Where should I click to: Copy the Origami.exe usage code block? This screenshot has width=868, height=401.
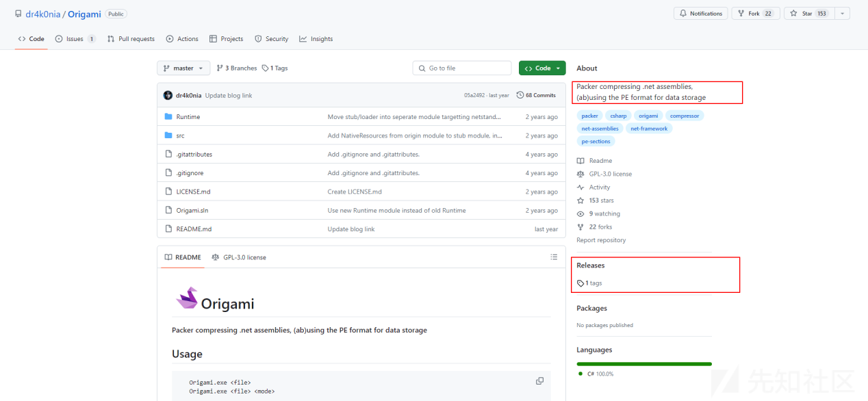pos(539,381)
